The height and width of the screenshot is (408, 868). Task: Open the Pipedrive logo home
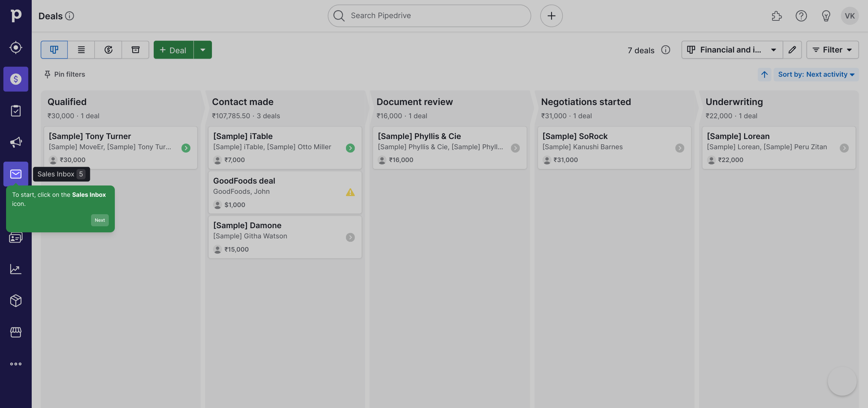pyautogui.click(x=16, y=16)
